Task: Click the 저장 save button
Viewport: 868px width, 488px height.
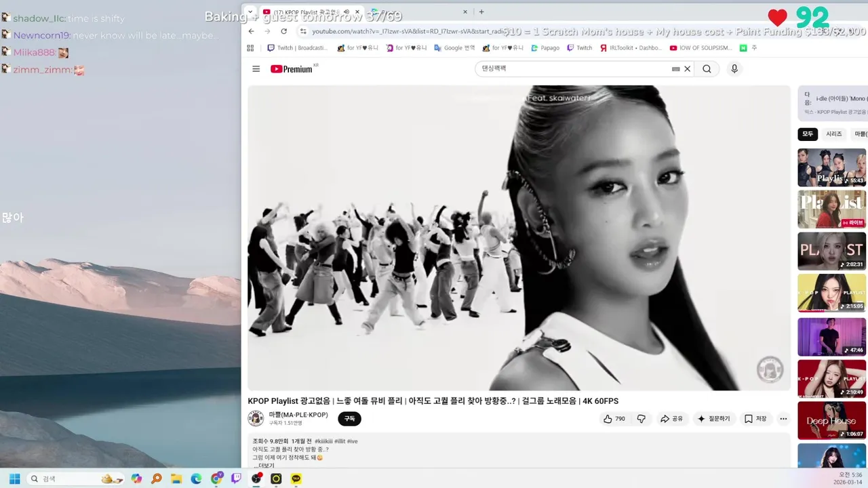Action: coord(755,419)
